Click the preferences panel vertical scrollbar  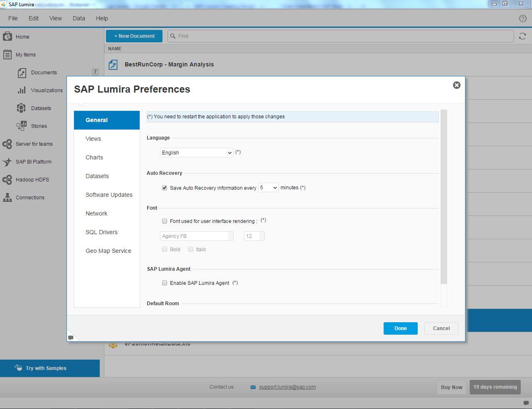[443, 197]
